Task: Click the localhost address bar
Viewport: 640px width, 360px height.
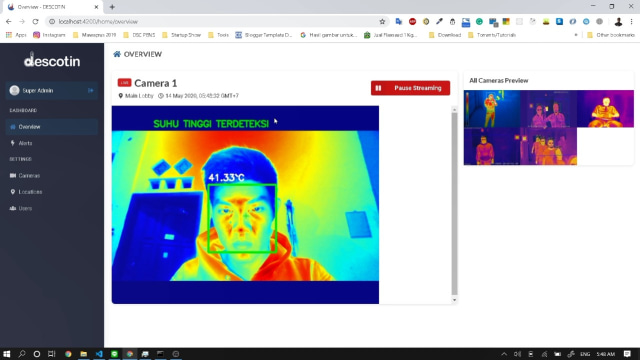Action: pyautogui.click(x=216, y=22)
